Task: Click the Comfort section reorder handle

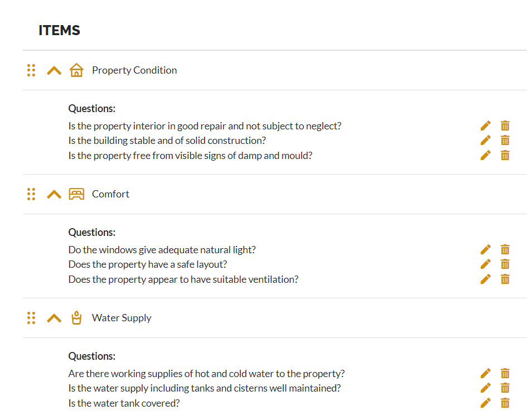Action: coord(31,194)
